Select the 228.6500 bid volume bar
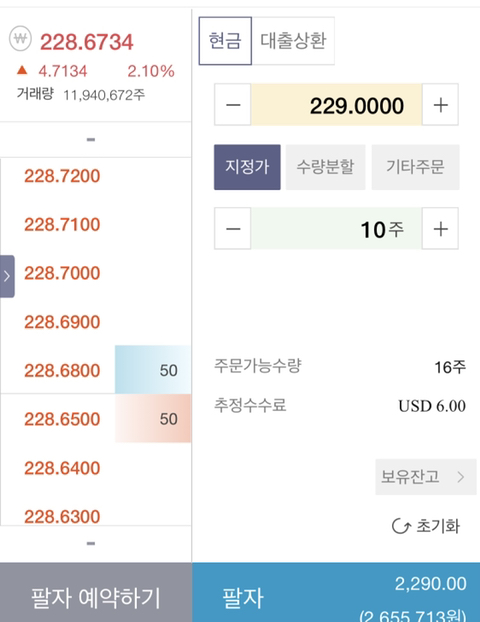Viewport: 480px width, 622px height. pos(153,419)
